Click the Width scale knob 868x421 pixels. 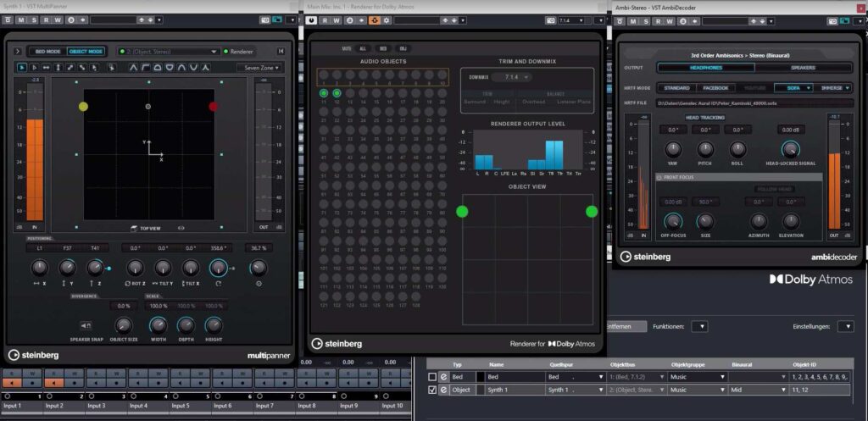click(x=159, y=325)
